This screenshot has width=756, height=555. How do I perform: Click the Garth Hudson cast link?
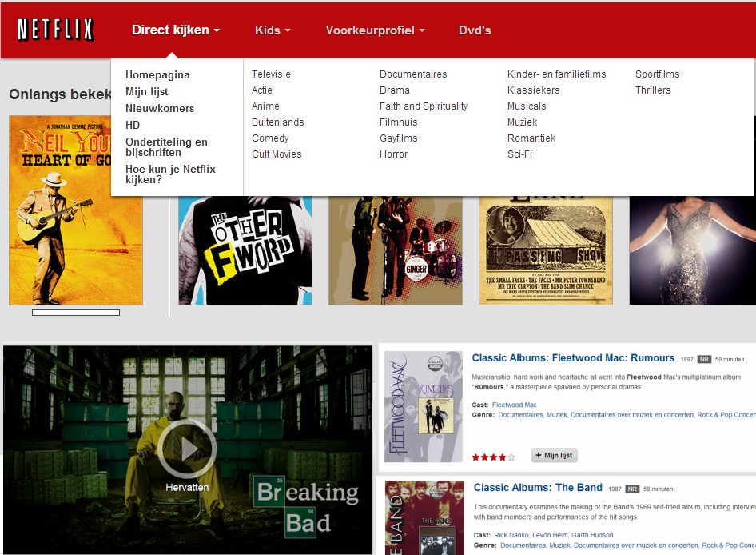(592, 535)
